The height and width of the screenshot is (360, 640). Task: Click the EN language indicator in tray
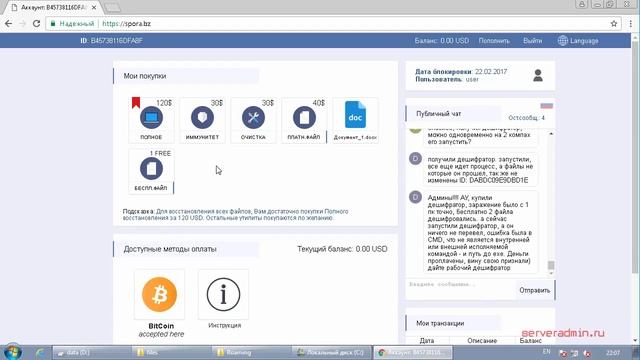pos(547,352)
